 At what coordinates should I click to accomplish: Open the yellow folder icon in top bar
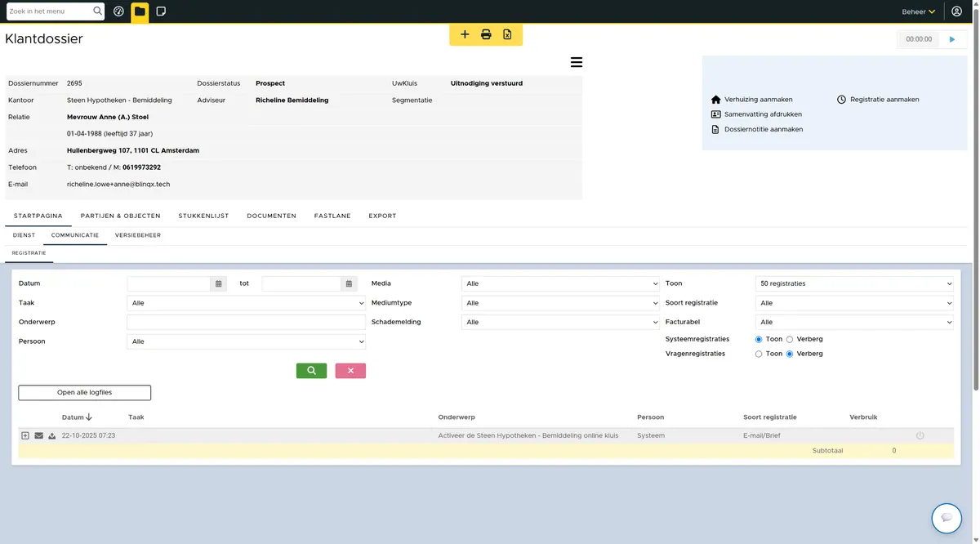tap(140, 11)
